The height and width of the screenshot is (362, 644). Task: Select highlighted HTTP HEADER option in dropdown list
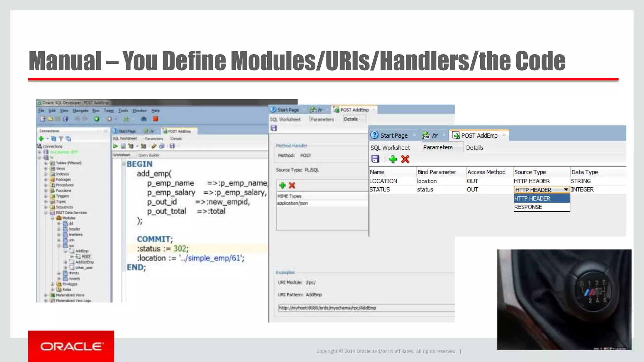tap(541, 199)
